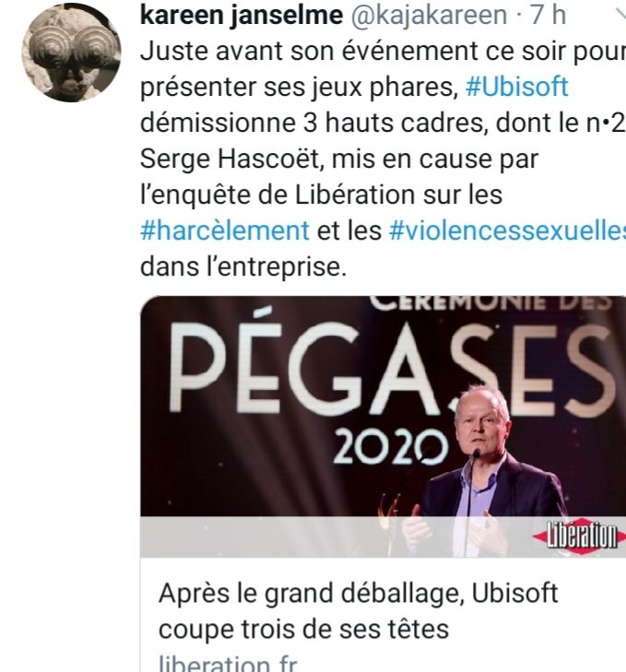Visit the liberation.fr domain link
Image resolution: width=626 pixels, height=672 pixels.
click(x=228, y=663)
